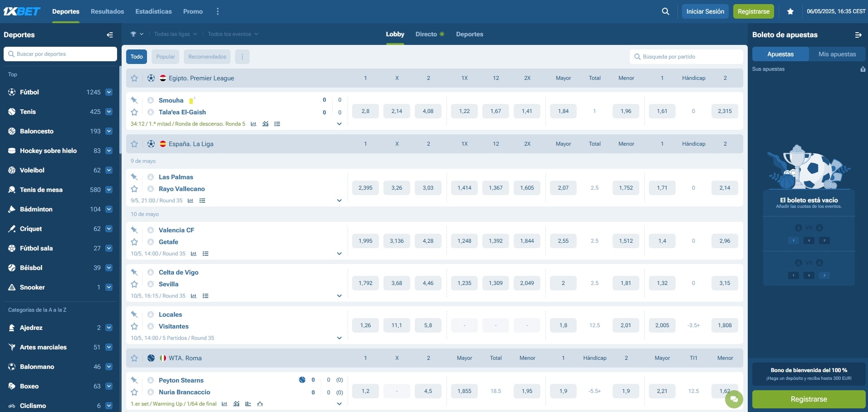
Task: Click the trash icon next to Sus apuestas
Action: tap(863, 69)
